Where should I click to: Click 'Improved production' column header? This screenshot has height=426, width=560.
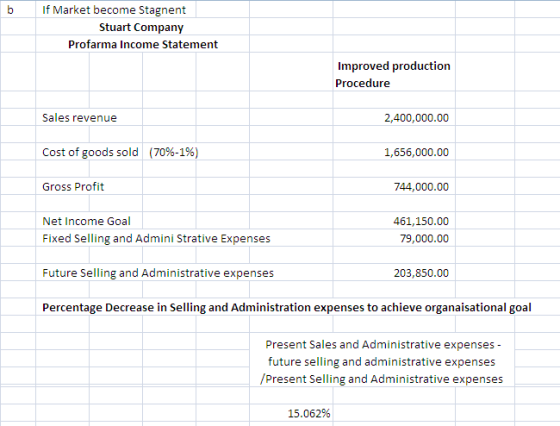[x=394, y=66]
